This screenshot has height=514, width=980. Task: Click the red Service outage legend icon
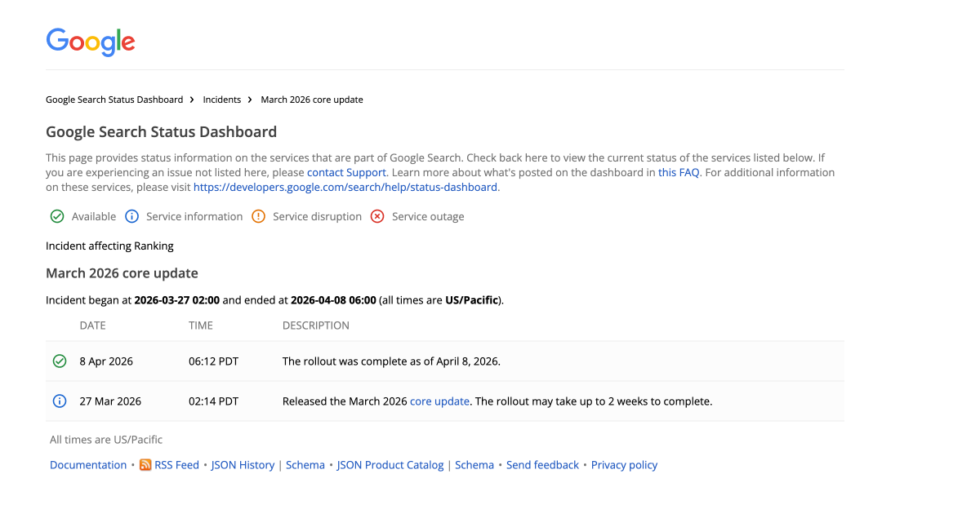coord(377,216)
